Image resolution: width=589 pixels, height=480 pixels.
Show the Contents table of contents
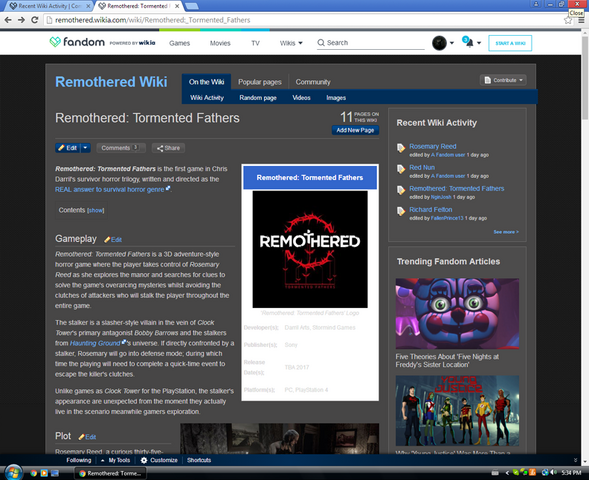(95, 210)
